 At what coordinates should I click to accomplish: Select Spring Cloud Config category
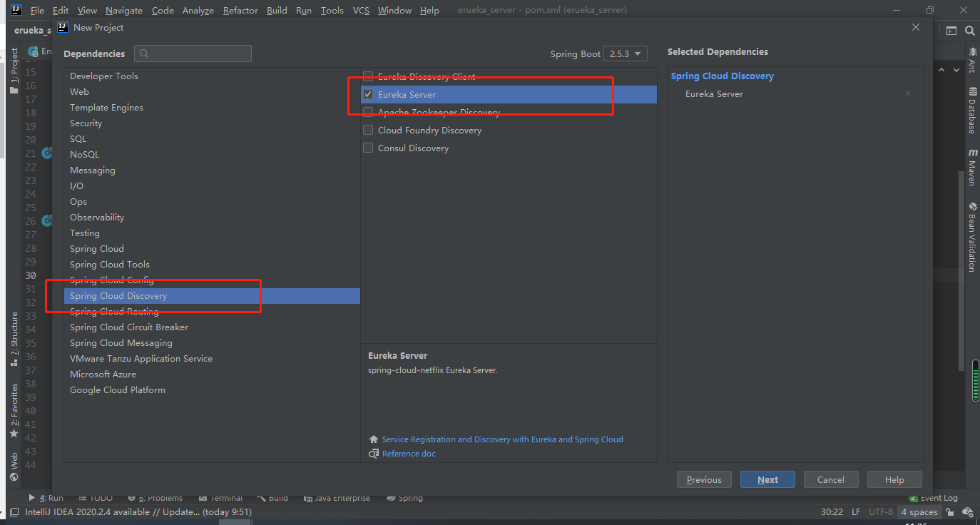(212, 280)
